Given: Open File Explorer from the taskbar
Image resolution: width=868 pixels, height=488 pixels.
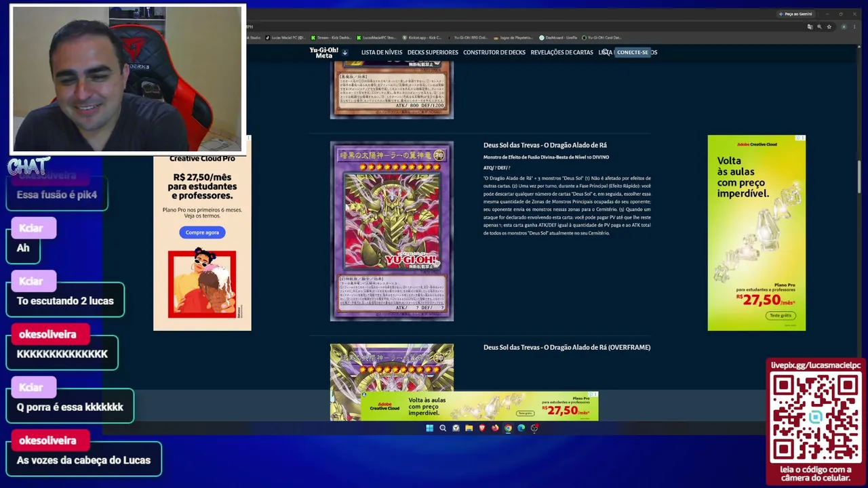Looking at the screenshot, I should pos(469,428).
